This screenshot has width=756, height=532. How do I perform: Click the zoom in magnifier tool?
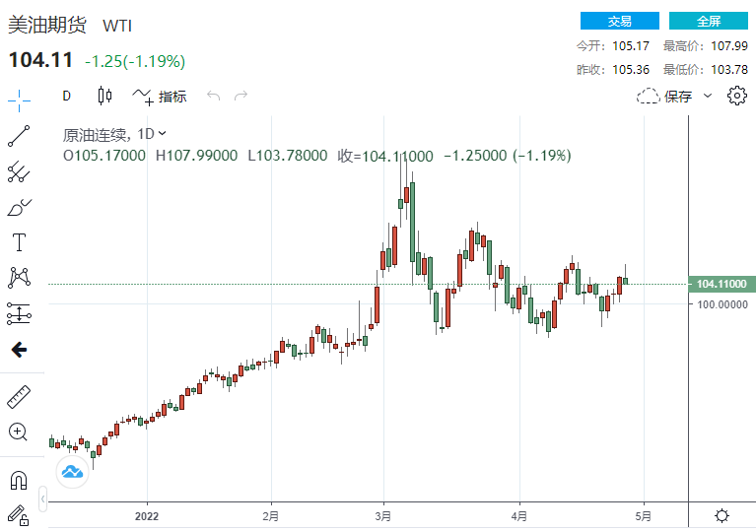click(x=19, y=432)
